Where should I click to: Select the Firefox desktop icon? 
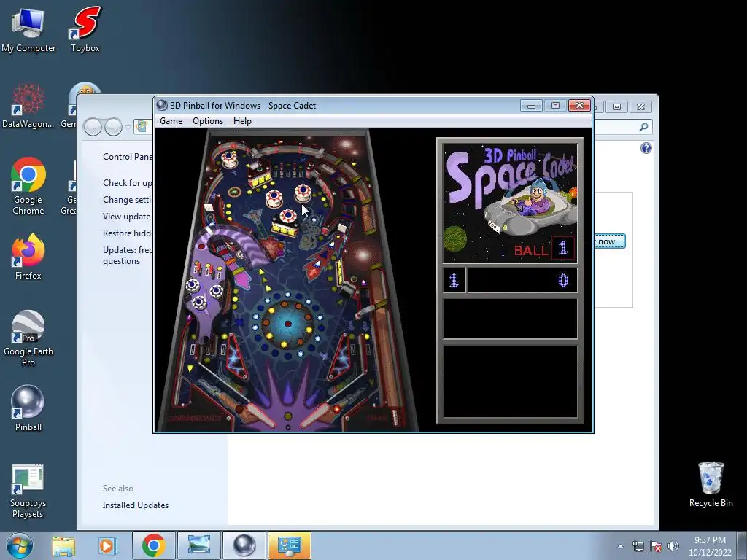28,257
